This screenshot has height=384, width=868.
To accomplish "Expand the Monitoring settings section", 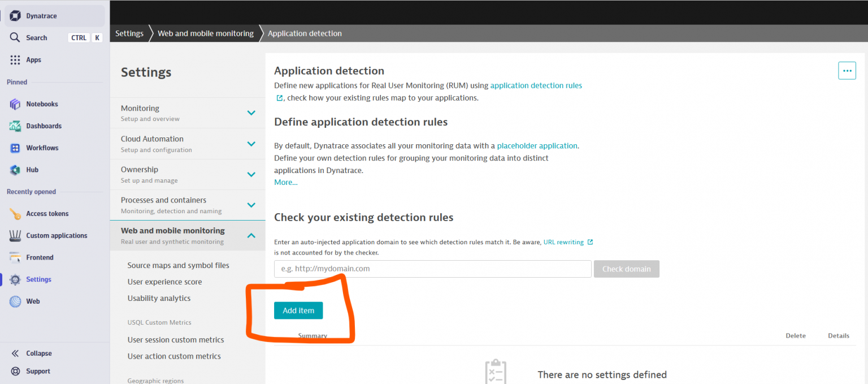I will point(251,113).
